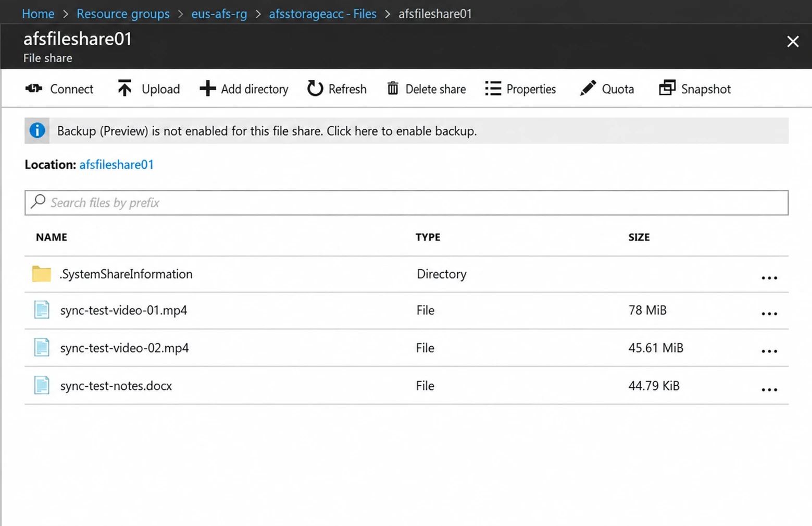Open Resource groups breadcrumb

[123, 14]
